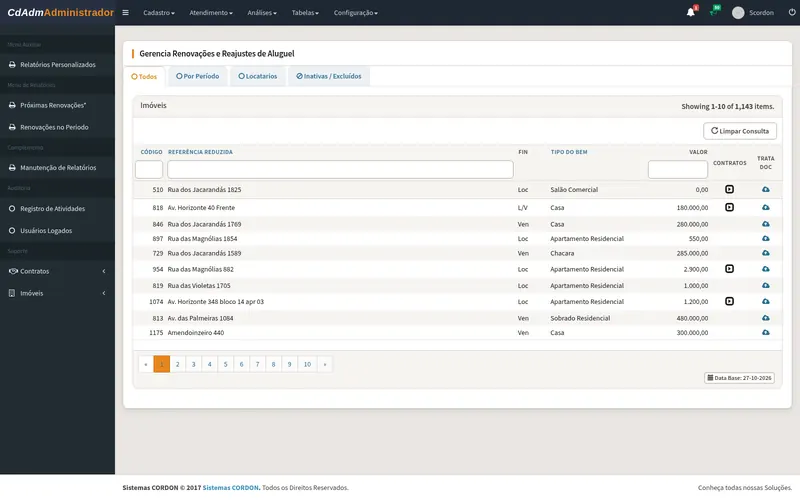Go to pagination page 2

pos(178,364)
